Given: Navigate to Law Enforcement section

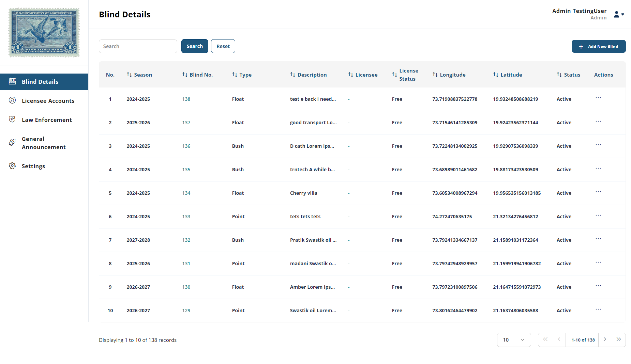Looking at the screenshot, I should pos(47,120).
